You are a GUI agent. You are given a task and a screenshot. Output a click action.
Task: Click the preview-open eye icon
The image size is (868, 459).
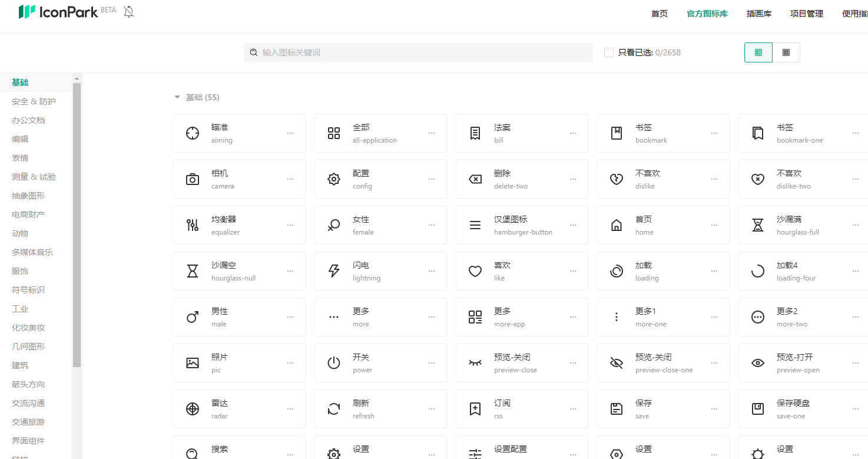(758, 363)
